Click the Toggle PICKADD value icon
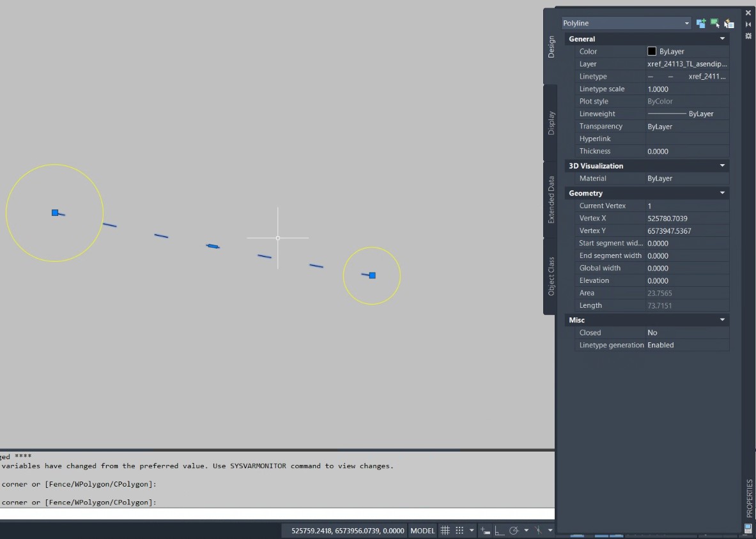The image size is (756, 539). (x=701, y=24)
